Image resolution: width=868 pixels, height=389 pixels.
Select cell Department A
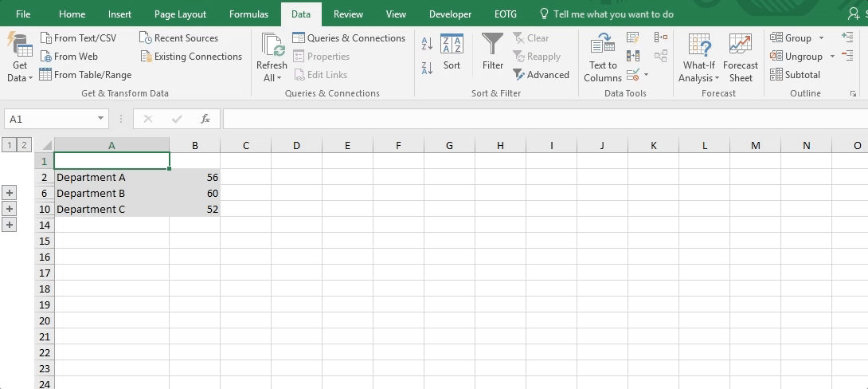point(111,177)
